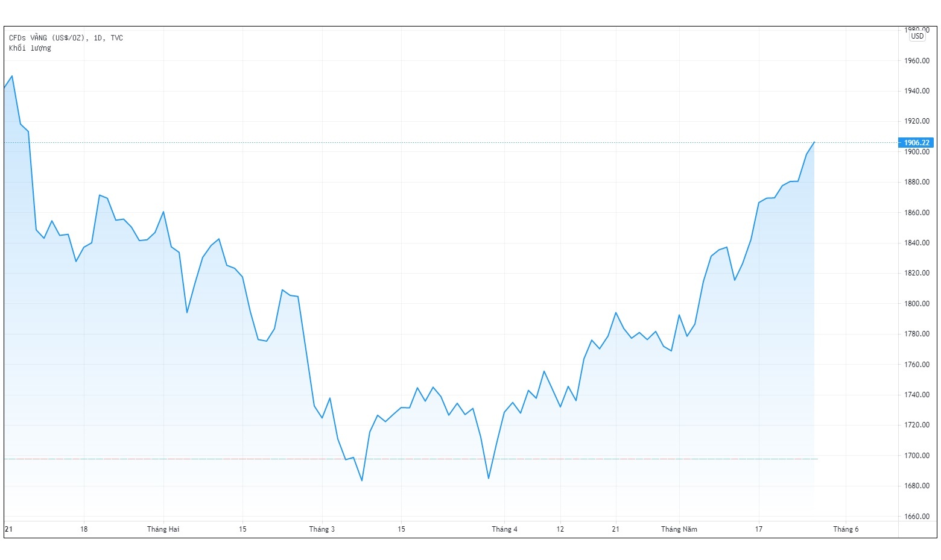Click the 1960.00 price axis label
The image size is (941, 560).
(916, 61)
